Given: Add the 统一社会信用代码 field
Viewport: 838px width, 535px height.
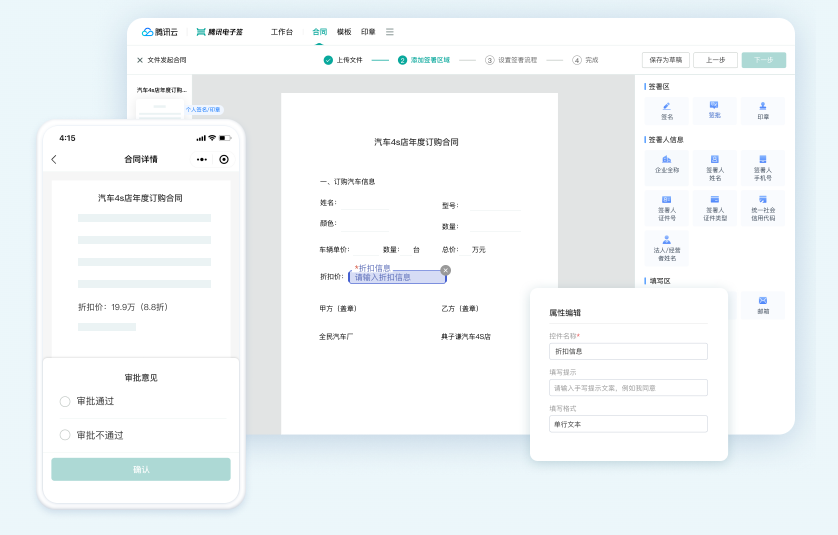Looking at the screenshot, I should (763, 207).
